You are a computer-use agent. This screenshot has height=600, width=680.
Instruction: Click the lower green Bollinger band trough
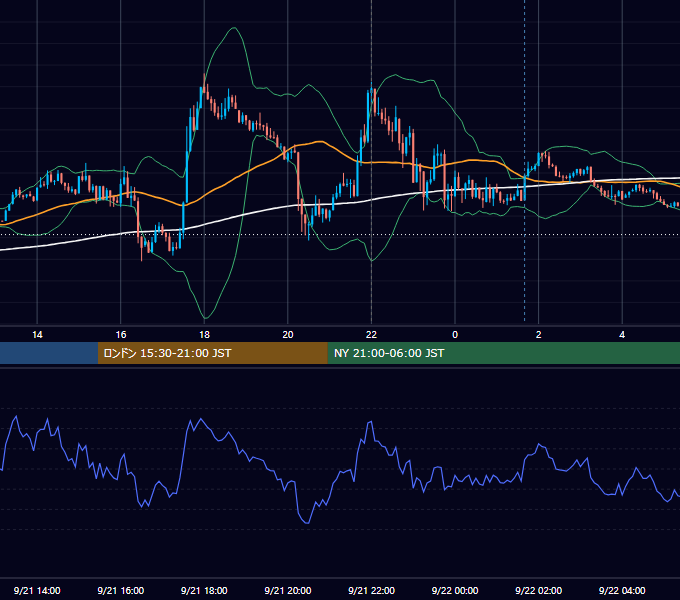(205, 318)
